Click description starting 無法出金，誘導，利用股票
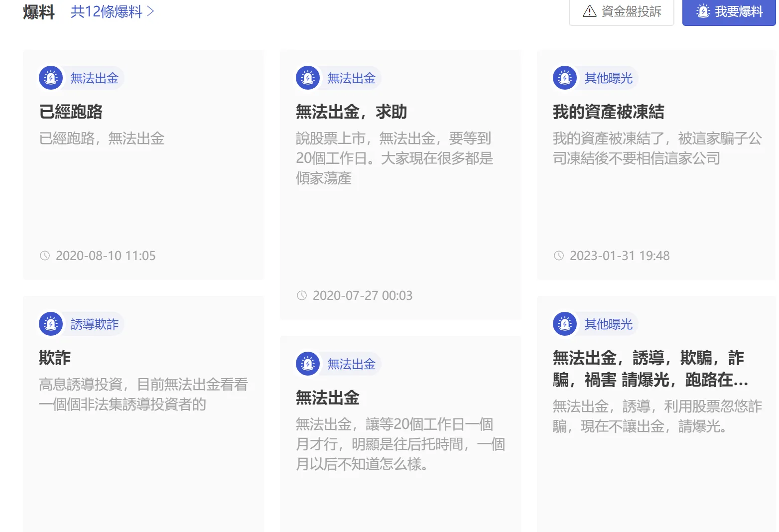Screen dimensions: 779x532 [657, 416]
